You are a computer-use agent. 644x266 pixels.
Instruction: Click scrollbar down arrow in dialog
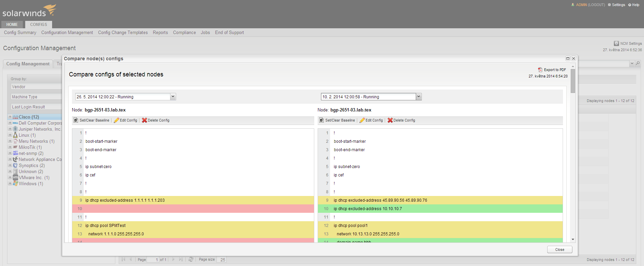tap(573, 239)
